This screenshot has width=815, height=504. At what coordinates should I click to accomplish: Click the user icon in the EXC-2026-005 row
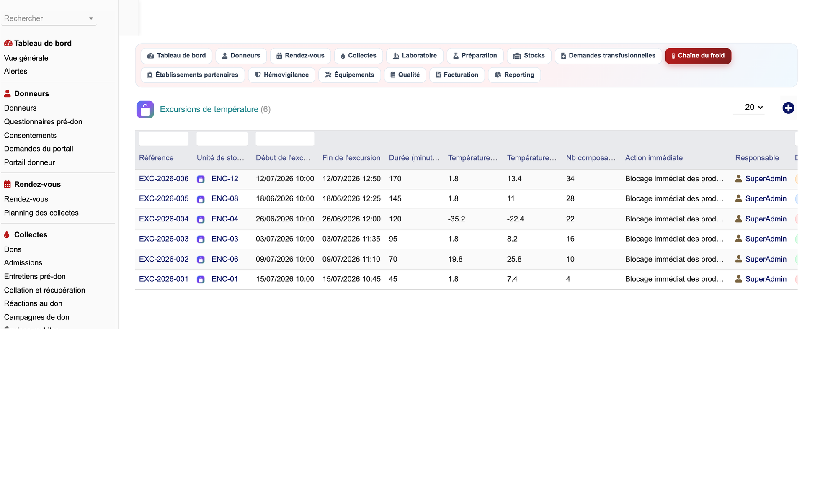tap(738, 199)
